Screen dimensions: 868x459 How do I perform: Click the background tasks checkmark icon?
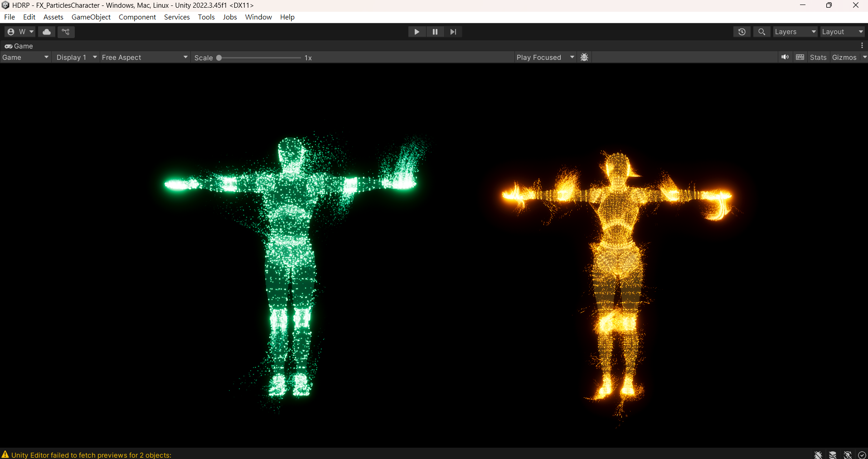[862, 455]
